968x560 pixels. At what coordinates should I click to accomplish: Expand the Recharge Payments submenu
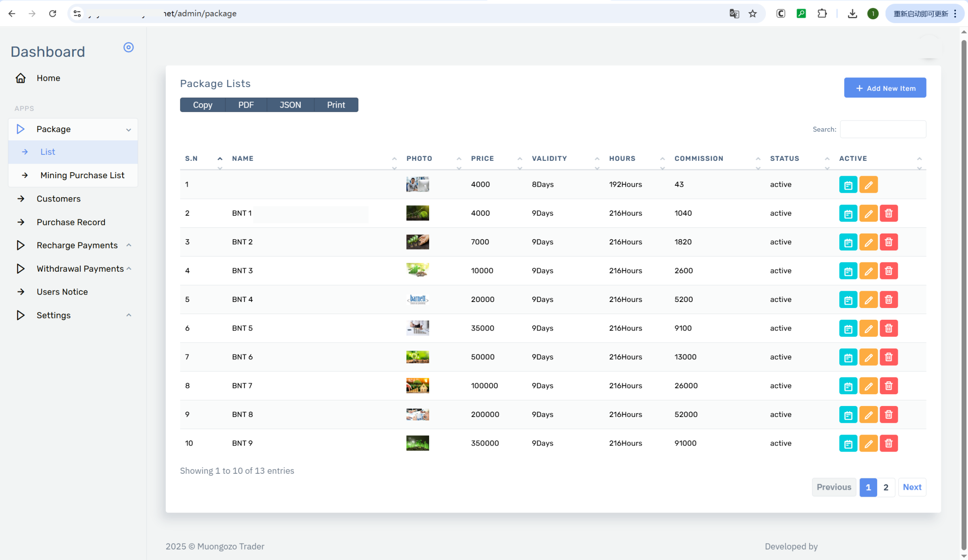tap(77, 245)
